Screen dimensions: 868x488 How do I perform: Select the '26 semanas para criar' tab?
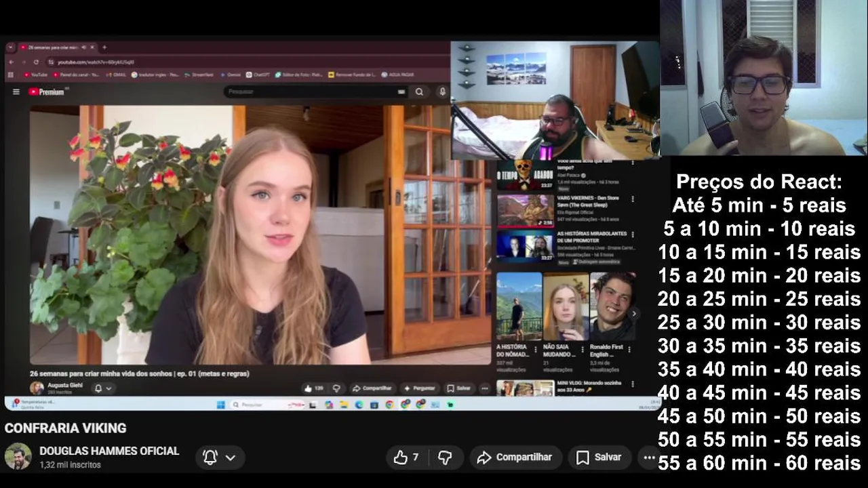pos(58,47)
